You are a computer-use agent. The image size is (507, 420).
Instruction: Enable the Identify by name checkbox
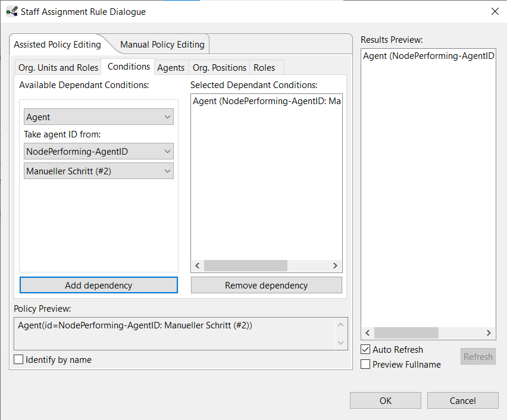coord(18,359)
